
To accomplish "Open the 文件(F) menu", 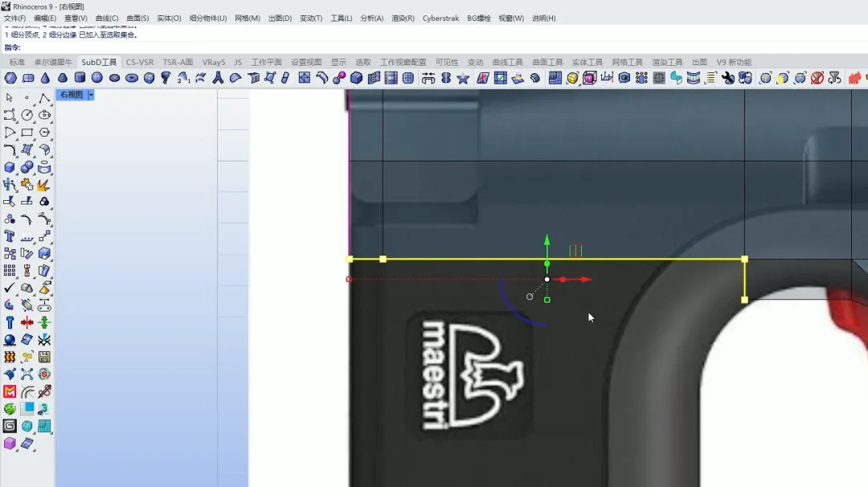I will tap(14, 18).
